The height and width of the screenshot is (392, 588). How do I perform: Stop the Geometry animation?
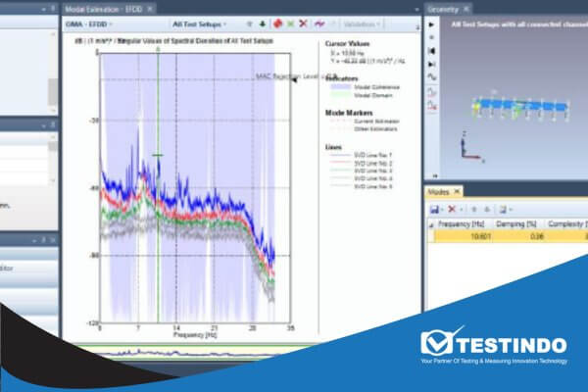tap(431, 37)
